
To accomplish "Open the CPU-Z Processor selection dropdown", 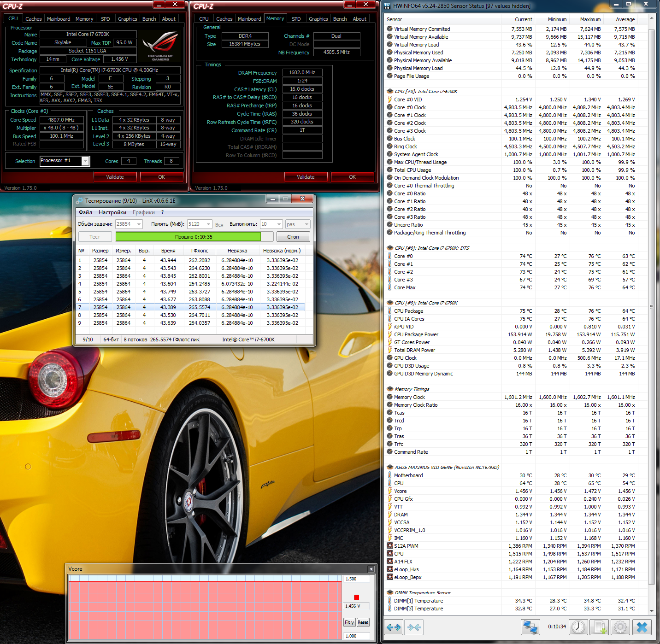I will (x=85, y=161).
